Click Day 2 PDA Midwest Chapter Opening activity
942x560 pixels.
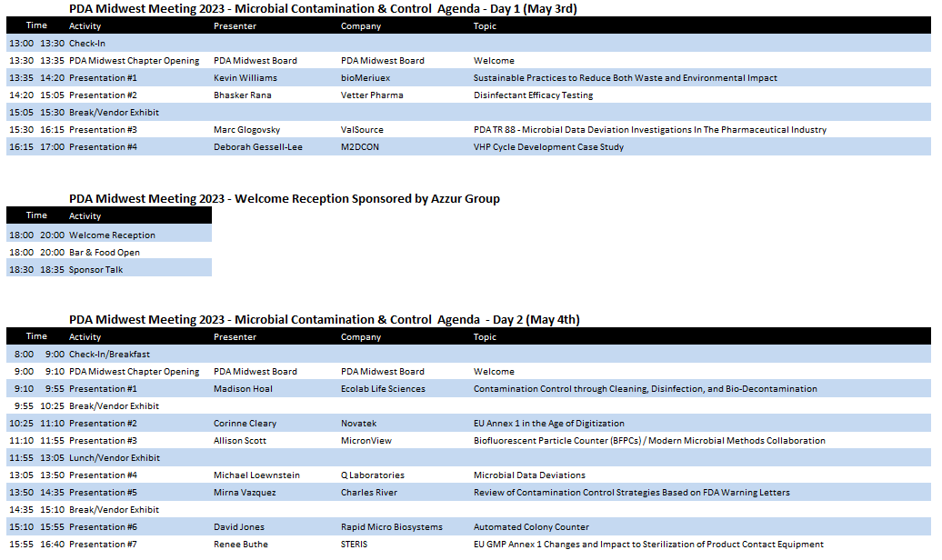(x=134, y=372)
